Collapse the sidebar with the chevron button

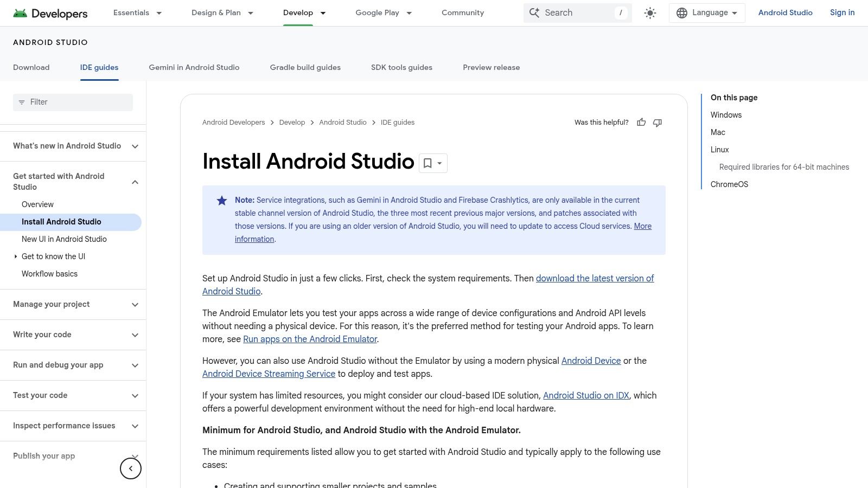pos(131,468)
